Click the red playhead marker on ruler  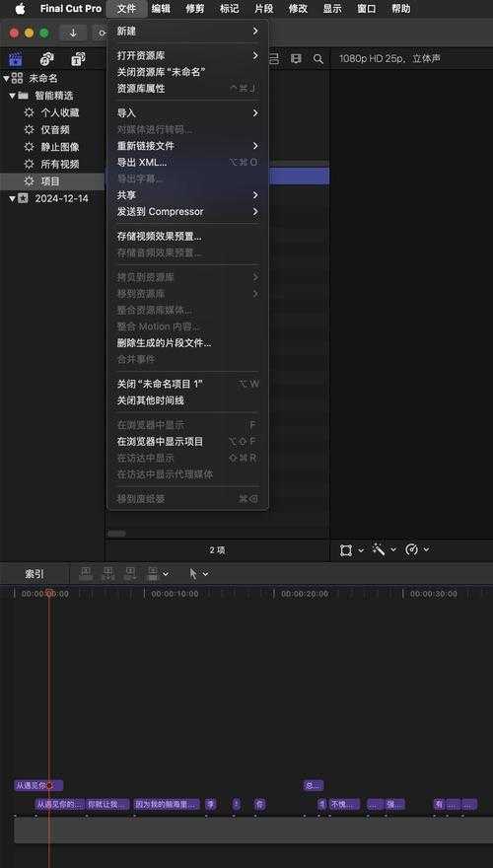[49, 593]
